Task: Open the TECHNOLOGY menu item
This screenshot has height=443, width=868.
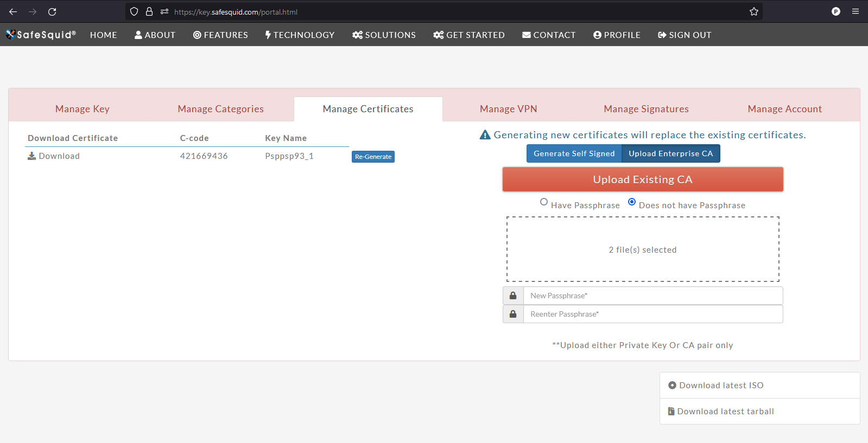Action: click(x=300, y=35)
